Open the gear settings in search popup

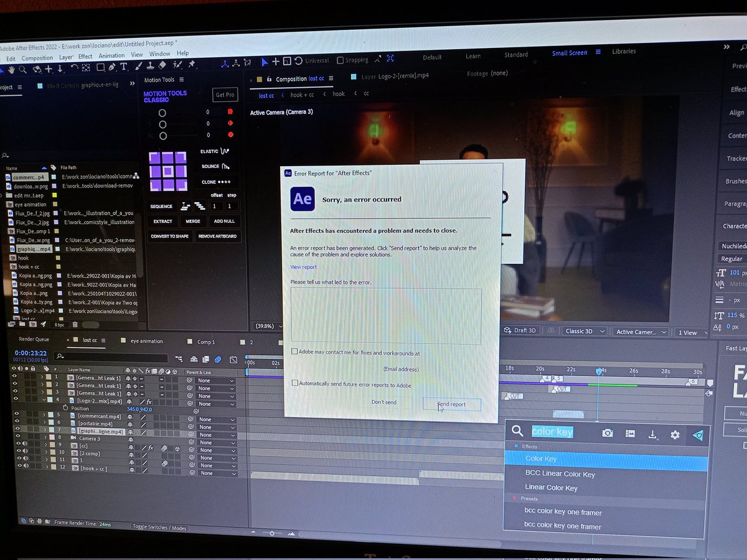[675, 435]
